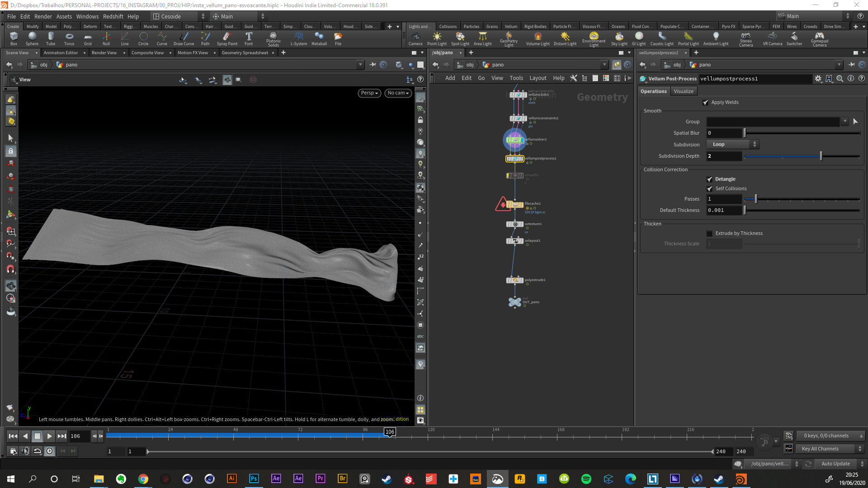Select the Torus shelf tool

(69, 38)
